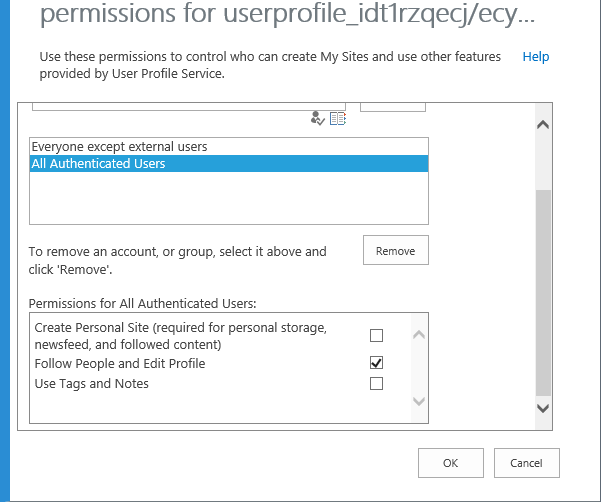Click partially visible Add button at top
The image size is (601, 502).
(393, 107)
